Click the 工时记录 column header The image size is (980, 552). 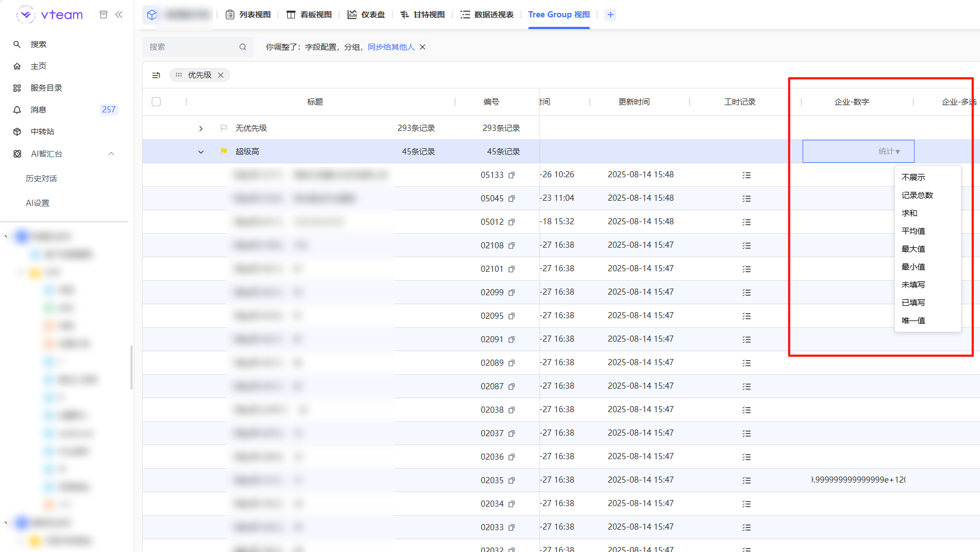(x=740, y=102)
